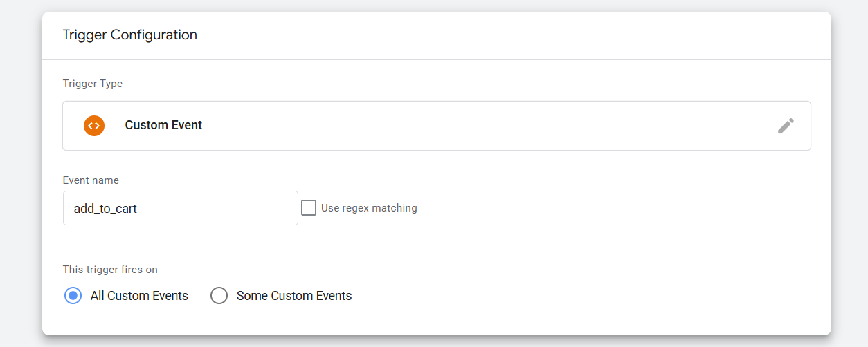Click the add_to_cart text in the field

point(105,209)
